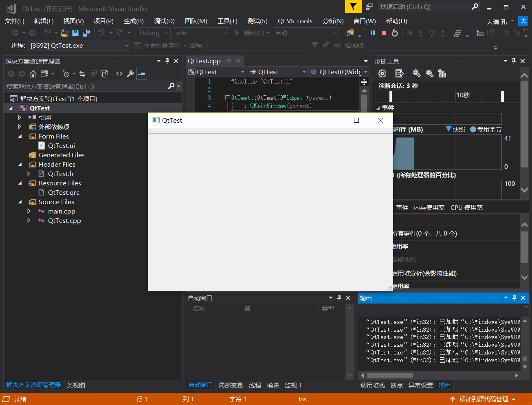Image resolution: width=532 pixels, height=405 pixels.
Task: Switch to the QtTest.cpp tab
Action: tap(204, 61)
